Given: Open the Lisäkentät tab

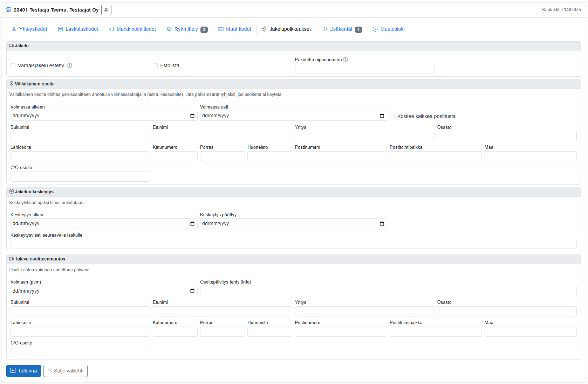Looking at the screenshot, I should (342, 29).
